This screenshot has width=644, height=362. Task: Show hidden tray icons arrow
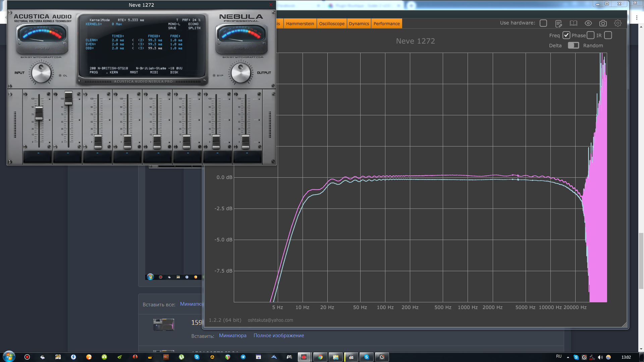568,357
